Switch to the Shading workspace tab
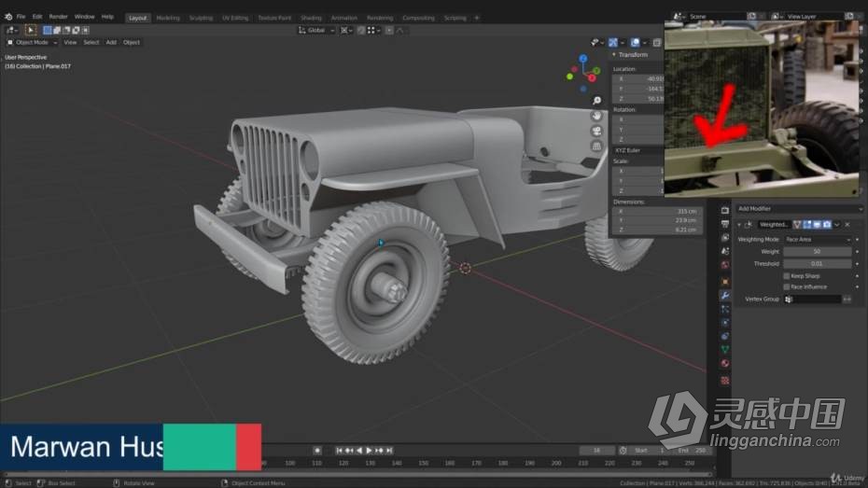 pos(311,18)
